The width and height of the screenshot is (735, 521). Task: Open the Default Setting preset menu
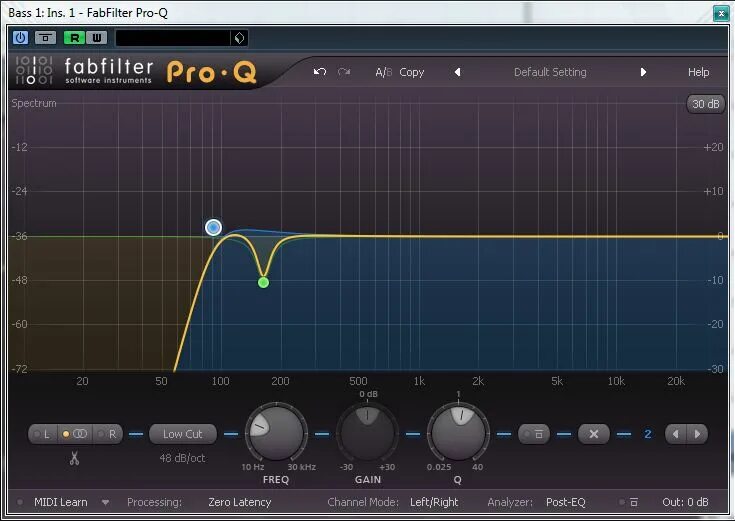[x=550, y=72]
